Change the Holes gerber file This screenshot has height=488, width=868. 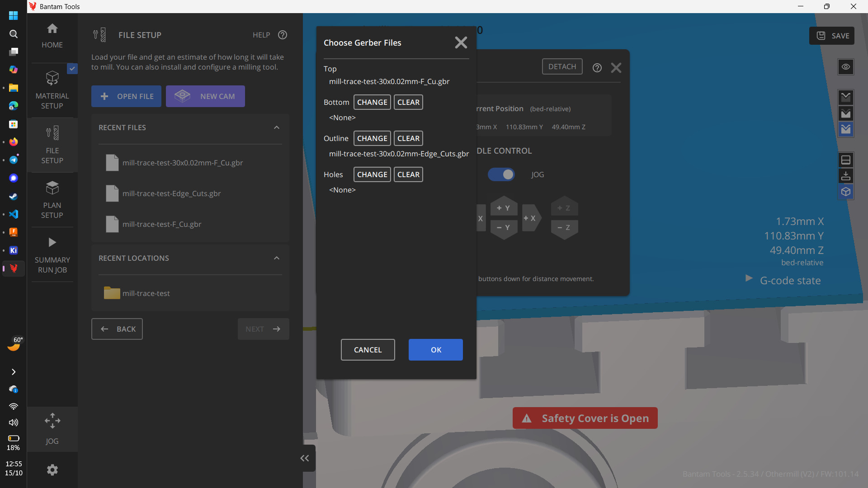coord(372,174)
